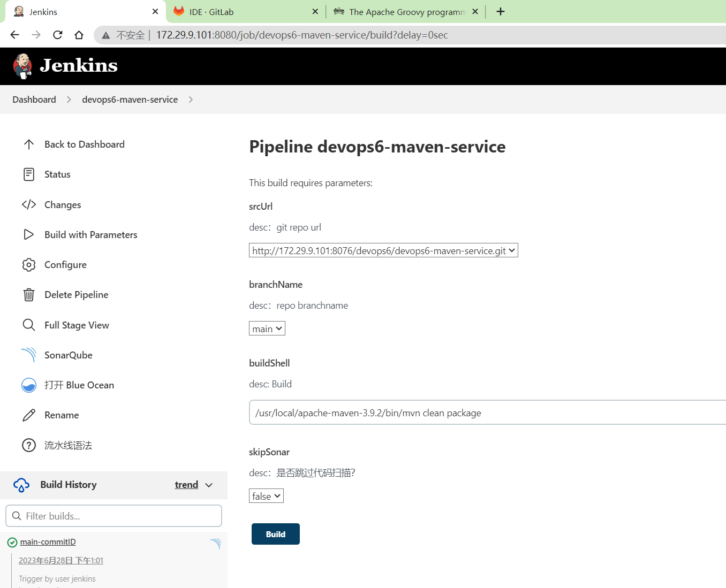Screen dimensions: 726x588
Task: Click the Back to Dashboard arrow icon
Action: pyautogui.click(x=29, y=144)
